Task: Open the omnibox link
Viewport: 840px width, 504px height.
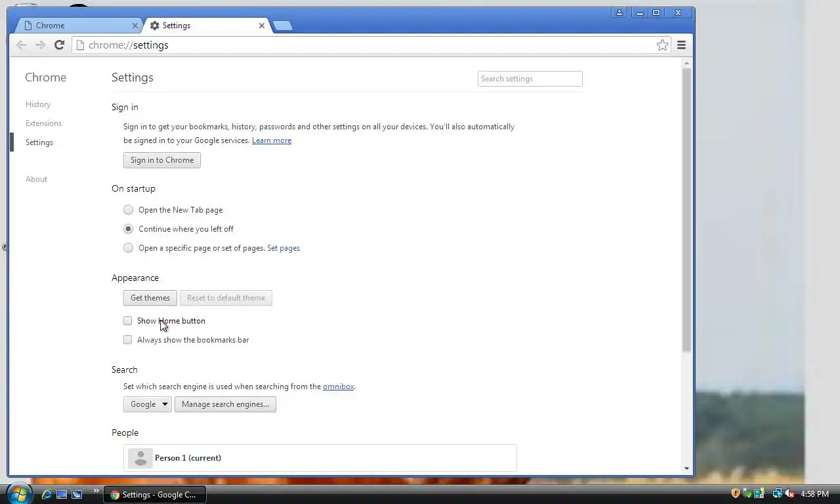Action: [x=339, y=387]
